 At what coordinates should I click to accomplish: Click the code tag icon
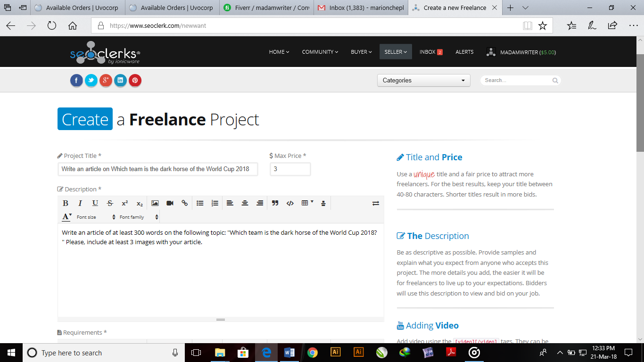pos(290,203)
